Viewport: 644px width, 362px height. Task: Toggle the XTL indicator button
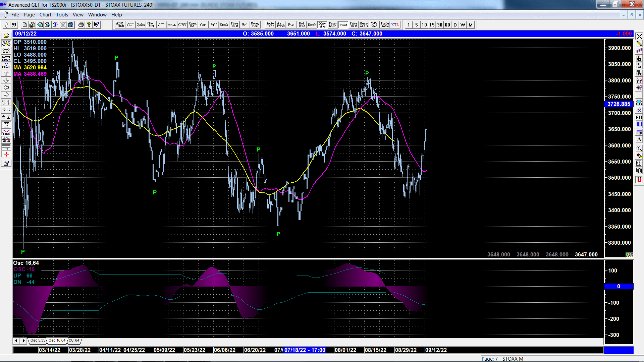tap(395, 25)
